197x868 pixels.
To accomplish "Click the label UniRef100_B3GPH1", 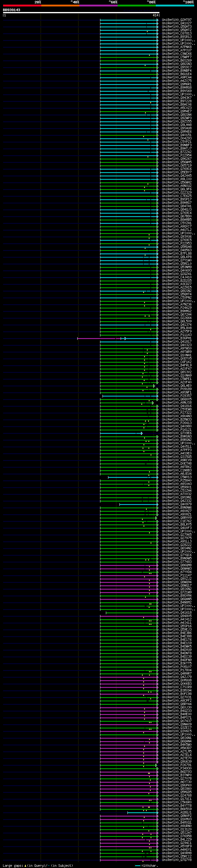I will [176, 338].
